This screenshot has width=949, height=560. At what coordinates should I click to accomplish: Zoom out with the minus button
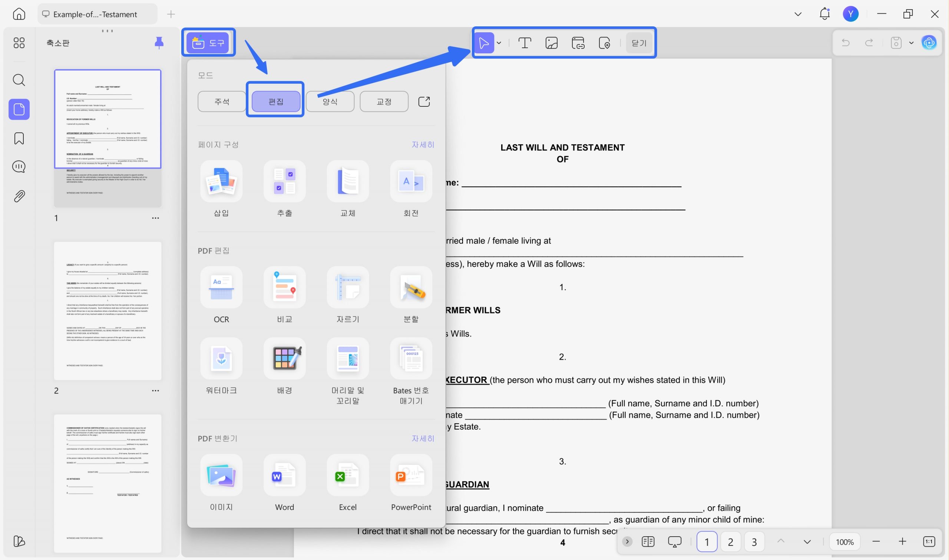876,542
